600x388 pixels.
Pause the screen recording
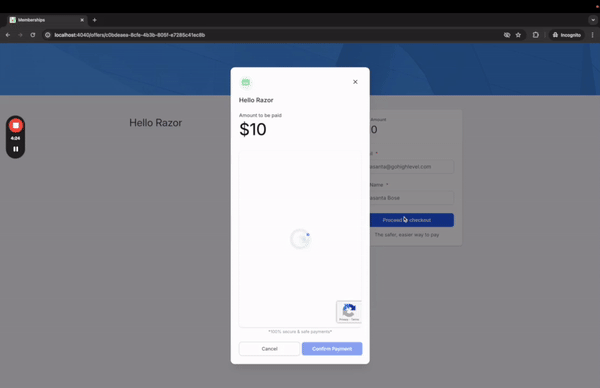pyautogui.click(x=16, y=149)
